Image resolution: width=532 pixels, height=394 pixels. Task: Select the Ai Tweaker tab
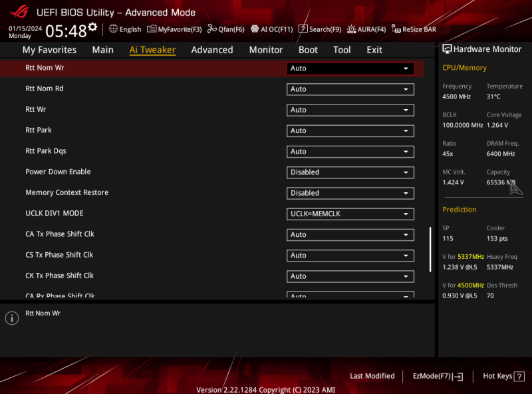pos(152,50)
